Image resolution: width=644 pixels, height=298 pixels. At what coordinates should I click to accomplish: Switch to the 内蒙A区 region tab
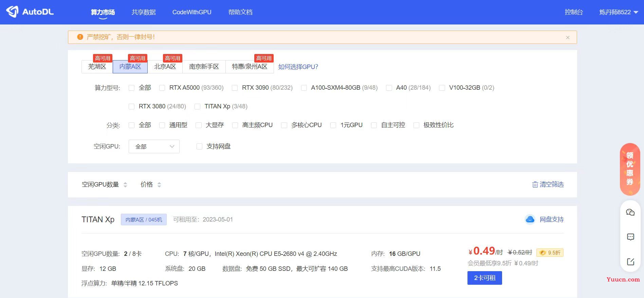point(130,67)
